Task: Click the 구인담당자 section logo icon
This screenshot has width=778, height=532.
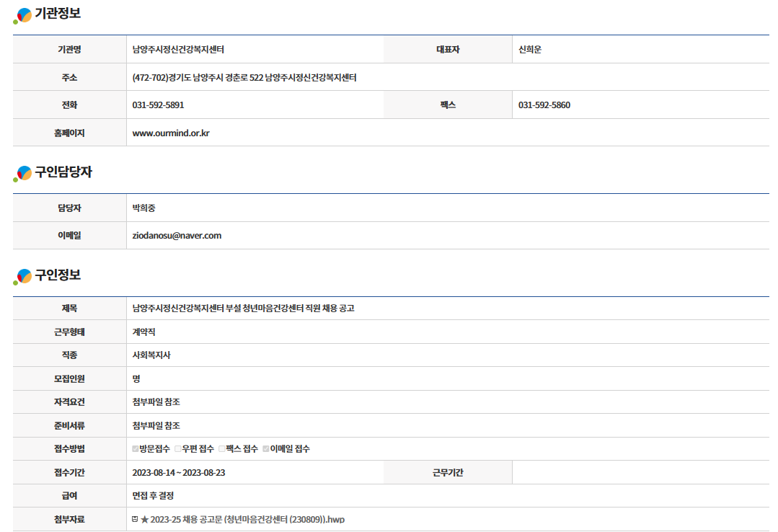Action: tap(23, 174)
